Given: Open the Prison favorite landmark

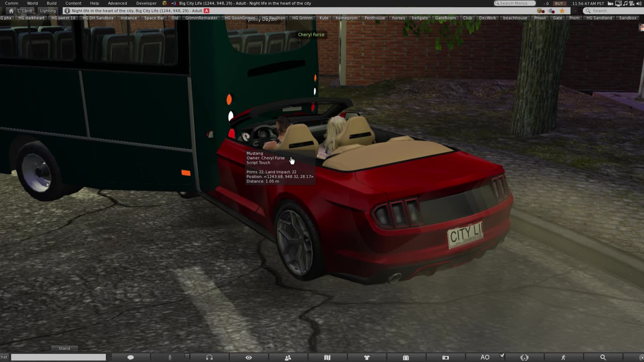Looking at the screenshot, I should click(x=540, y=18).
